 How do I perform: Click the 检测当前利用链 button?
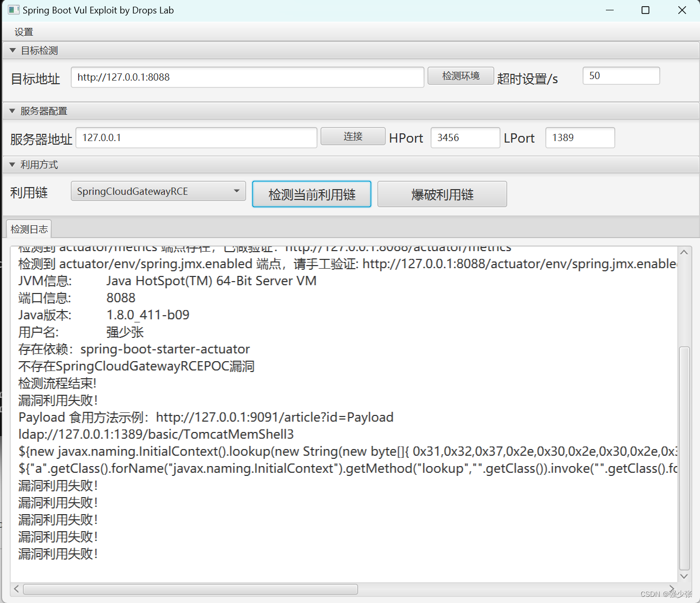[x=312, y=194]
